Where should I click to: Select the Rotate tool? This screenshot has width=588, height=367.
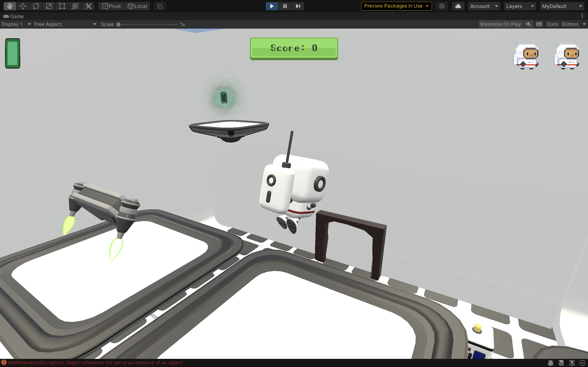[36, 6]
